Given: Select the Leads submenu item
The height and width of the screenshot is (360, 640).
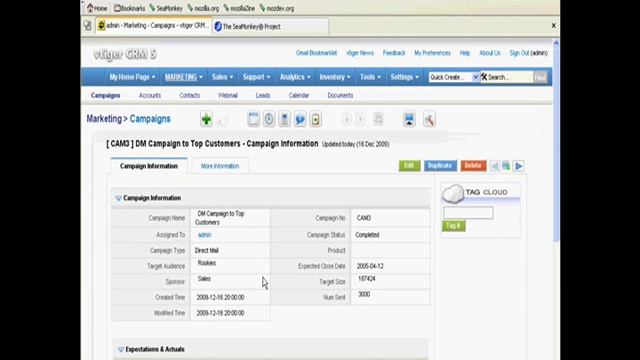Looking at the screenshot, I should point(263,96).
